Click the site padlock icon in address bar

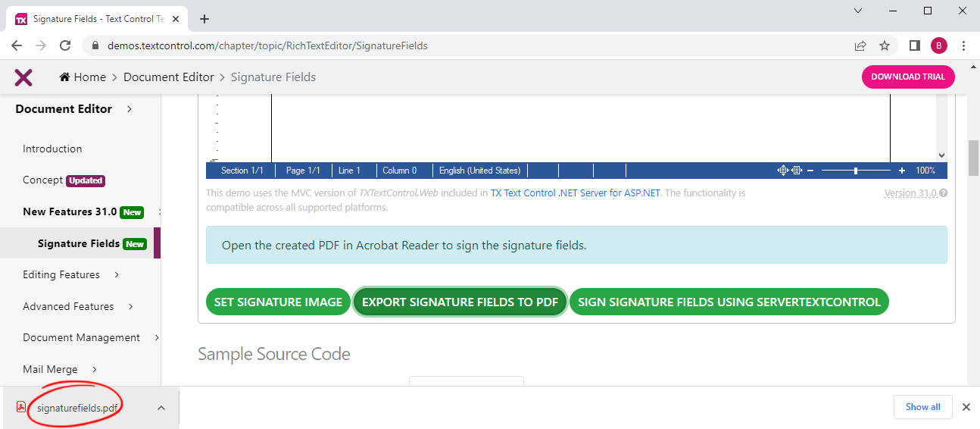click(x=95, y=45)
